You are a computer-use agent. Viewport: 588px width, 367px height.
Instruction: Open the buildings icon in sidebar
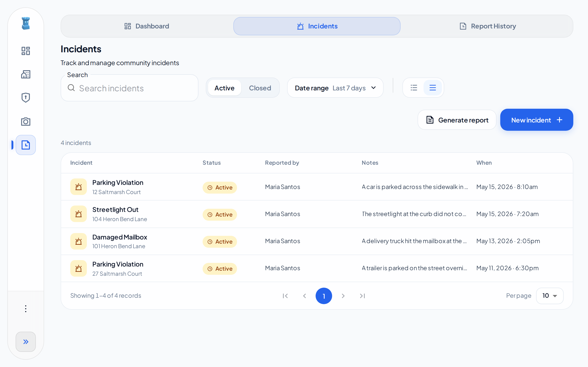(25, 74)
